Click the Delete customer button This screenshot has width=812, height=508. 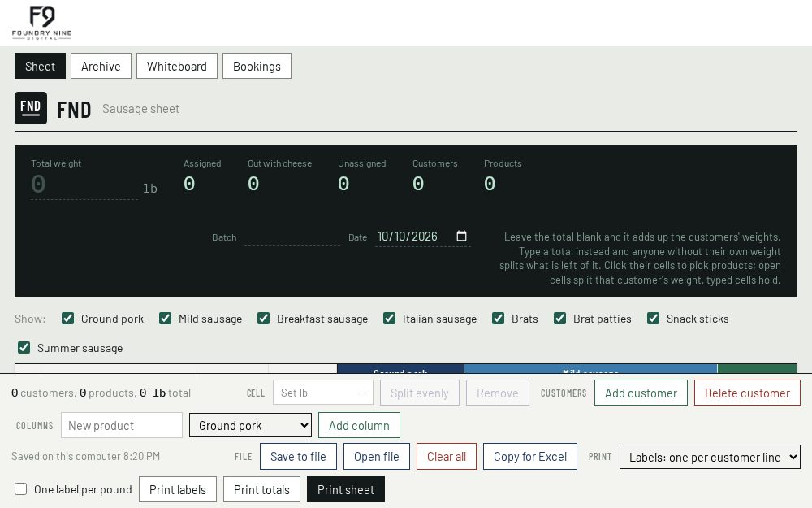[747, 393]
